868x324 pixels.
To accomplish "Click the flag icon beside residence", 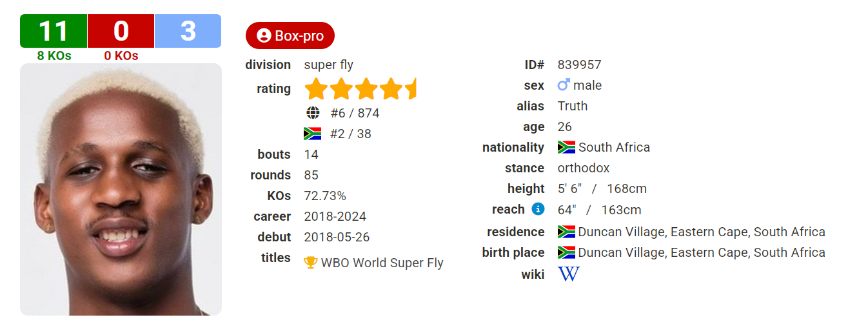I will pyautogui.click(x=566, y=232).
